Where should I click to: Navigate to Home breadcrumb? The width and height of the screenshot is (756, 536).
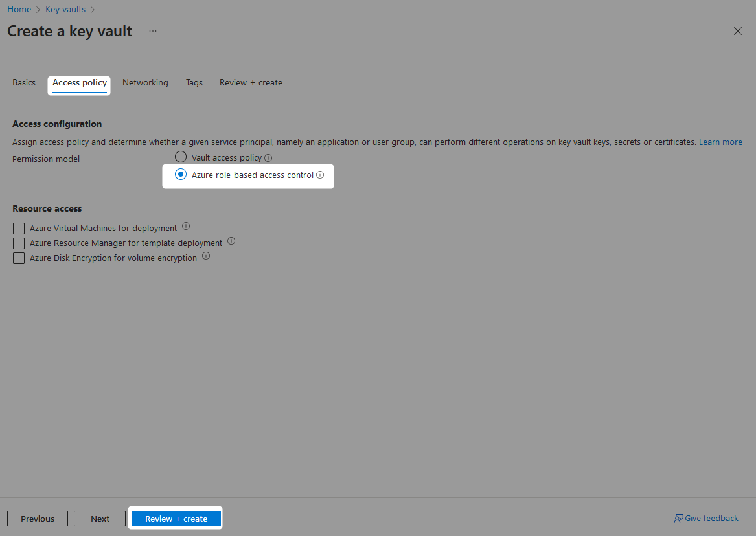pos(19,9)
